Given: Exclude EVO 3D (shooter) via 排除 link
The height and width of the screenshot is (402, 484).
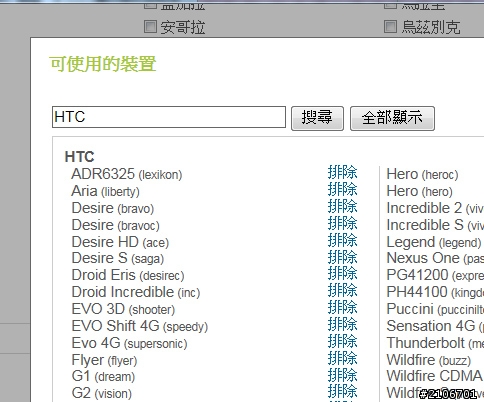Looking at the screenshot, I should [342, 307].
